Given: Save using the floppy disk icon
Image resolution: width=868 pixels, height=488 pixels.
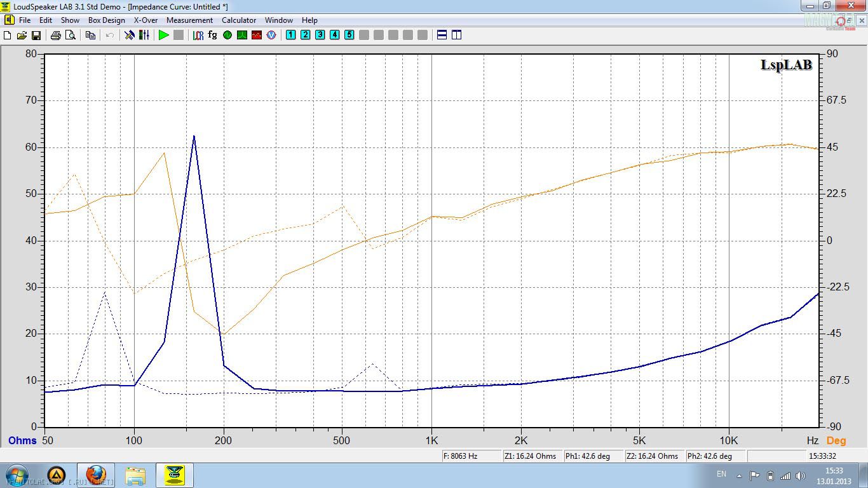Looking at the screenshot, I should click(36, 35).
